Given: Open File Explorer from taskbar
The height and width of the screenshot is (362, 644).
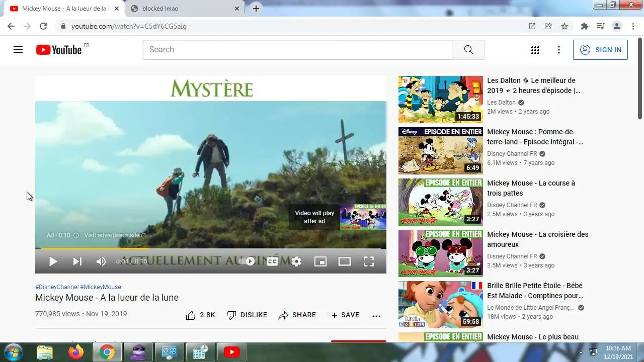Looking at the screenshot, I should pos(45,352).
